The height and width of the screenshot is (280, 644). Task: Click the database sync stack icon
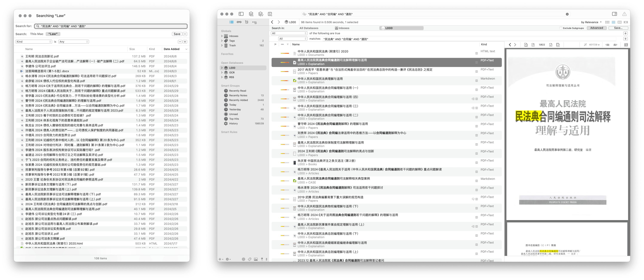(x=251, y=14)
